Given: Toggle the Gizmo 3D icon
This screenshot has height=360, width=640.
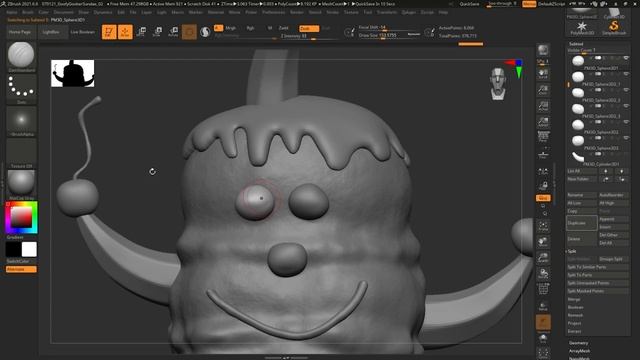Looking at the screenshot, I should [x=189, y=31].
